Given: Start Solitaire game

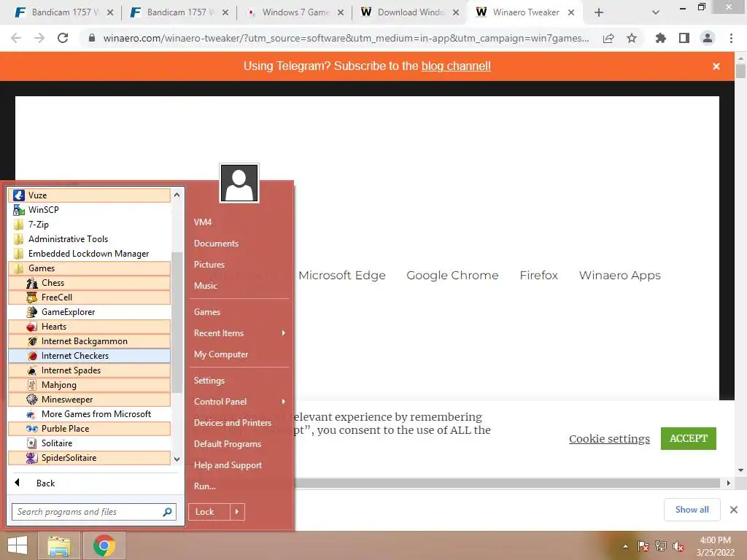Looking at the screenshot, I should click(x=89, y=443).
